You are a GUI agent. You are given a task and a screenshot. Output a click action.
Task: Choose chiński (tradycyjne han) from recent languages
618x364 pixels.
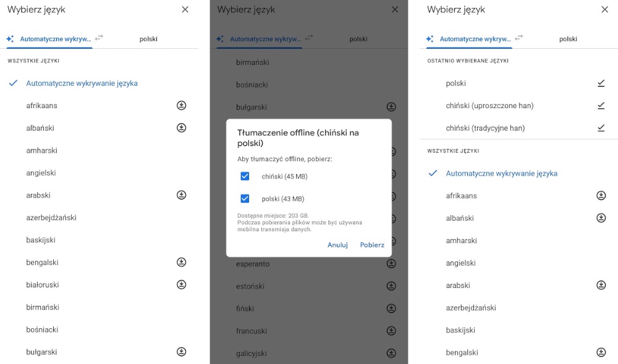tap(485, 128)
